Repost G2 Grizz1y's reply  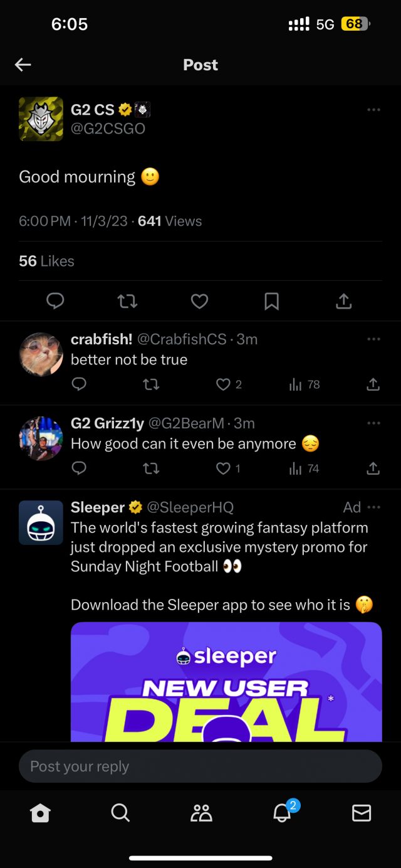[x=151, y=468]
